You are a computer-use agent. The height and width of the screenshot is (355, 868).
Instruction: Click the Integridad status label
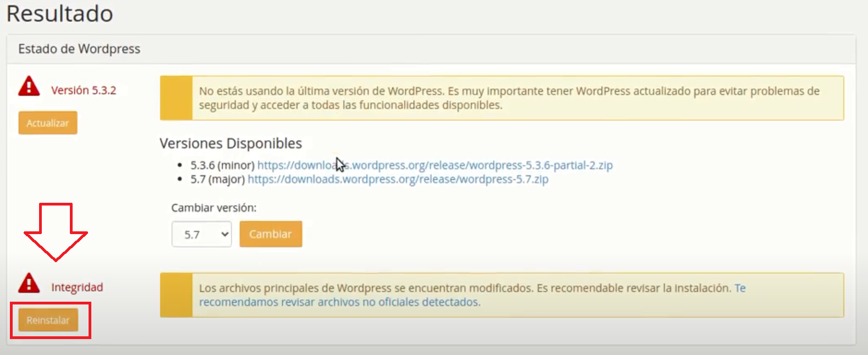point(77,287)
